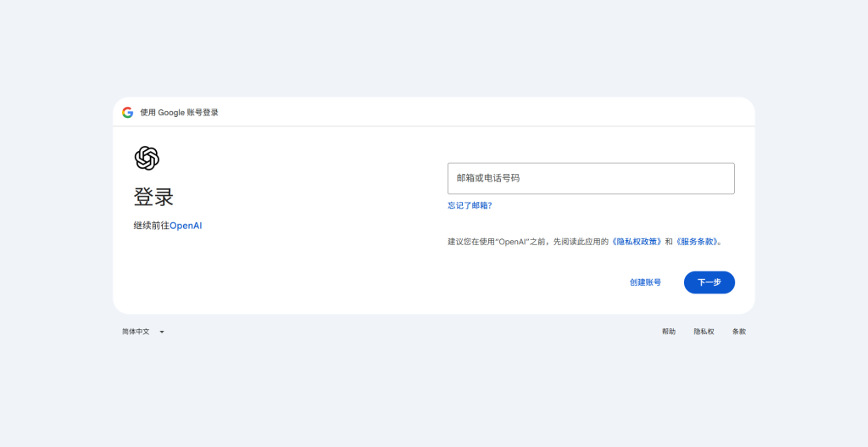Screen dimensions: 868x447
Task: Open the 《隐私权政策》 link
Action: tap(637, 242)
